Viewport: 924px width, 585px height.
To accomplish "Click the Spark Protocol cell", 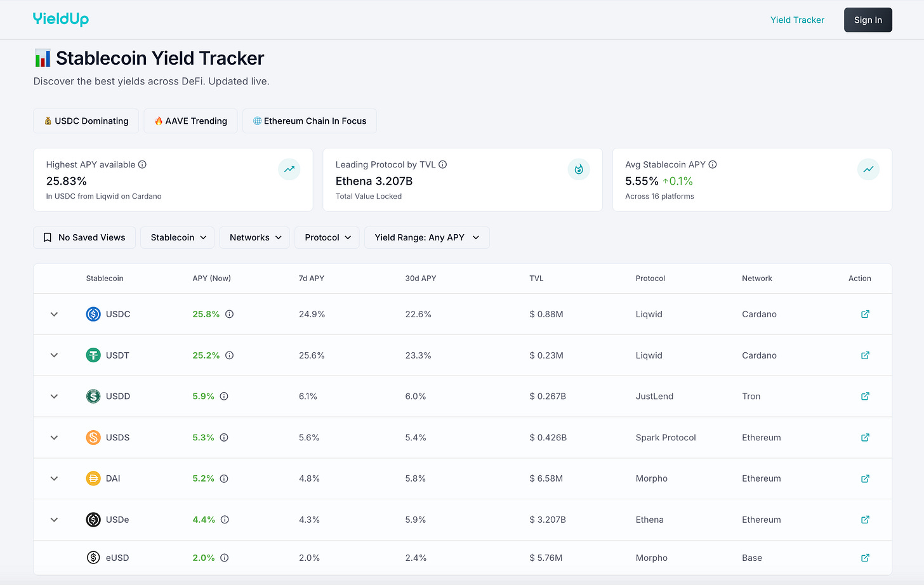I will [666, 437].
